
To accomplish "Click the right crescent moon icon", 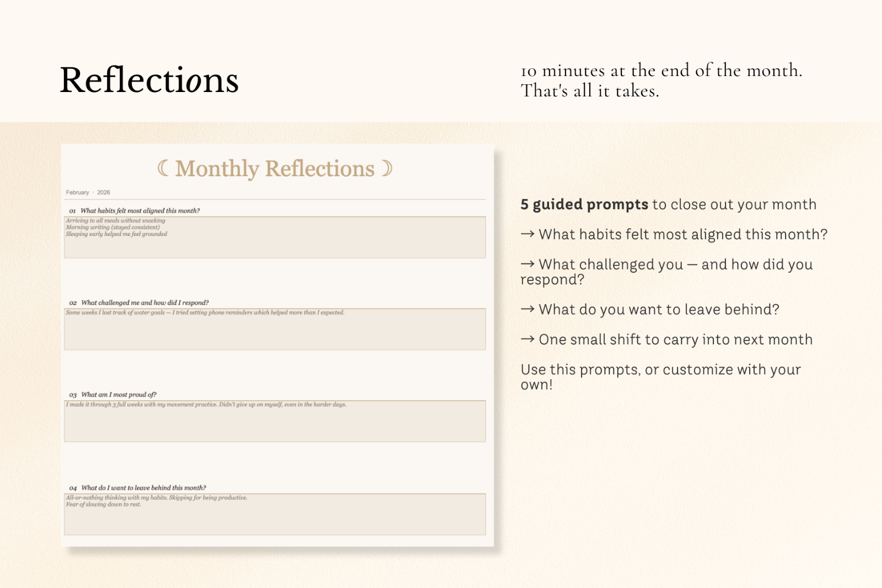I will point(388,168).
